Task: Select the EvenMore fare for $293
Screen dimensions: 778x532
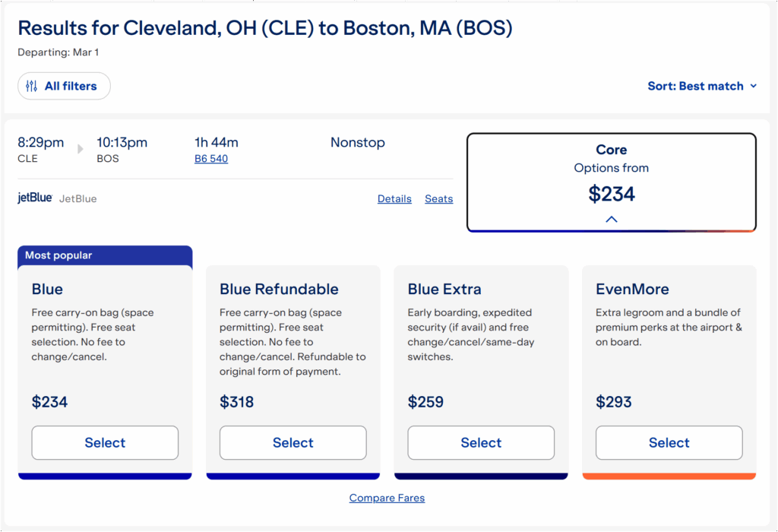Action: pos(669,443)
